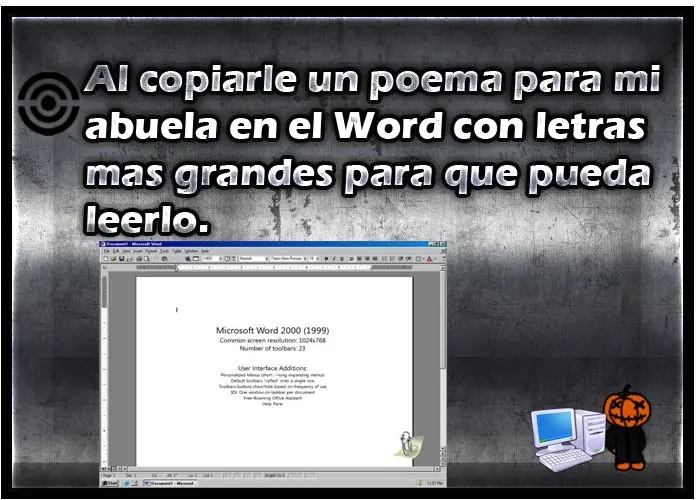Click the Save floppy disk icon
Screen dimensions: 700x500
121,258
